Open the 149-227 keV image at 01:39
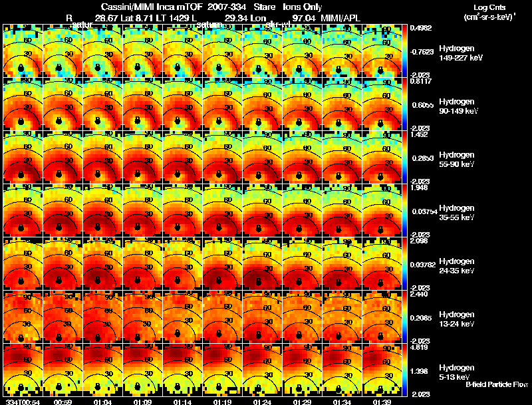Image resolution: width=532 pixels, height=405 pixels. pos(382,51)
